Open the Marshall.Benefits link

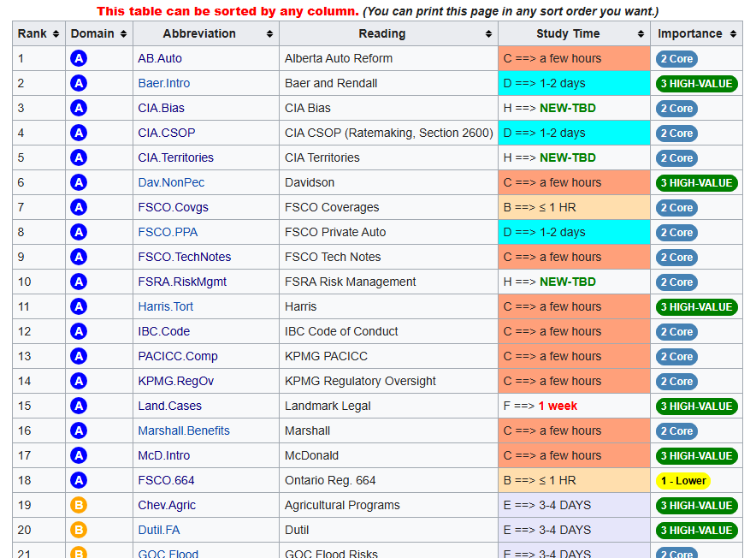click(x=184, y=430)
